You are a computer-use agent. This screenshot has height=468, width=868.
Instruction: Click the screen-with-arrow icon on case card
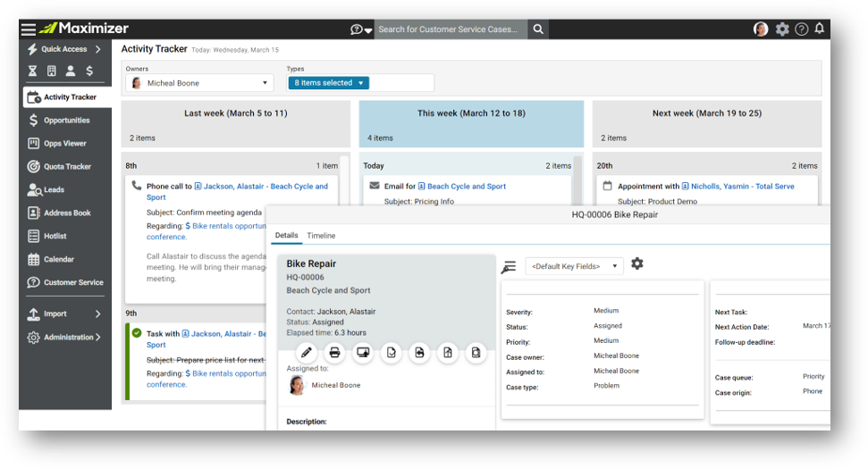pos(363,353)
